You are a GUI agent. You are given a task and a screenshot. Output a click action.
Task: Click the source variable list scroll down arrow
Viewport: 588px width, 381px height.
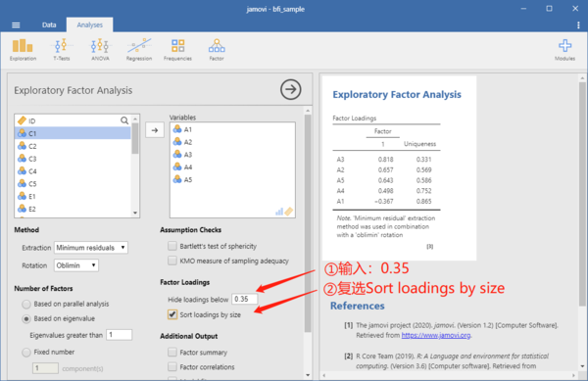135,213
